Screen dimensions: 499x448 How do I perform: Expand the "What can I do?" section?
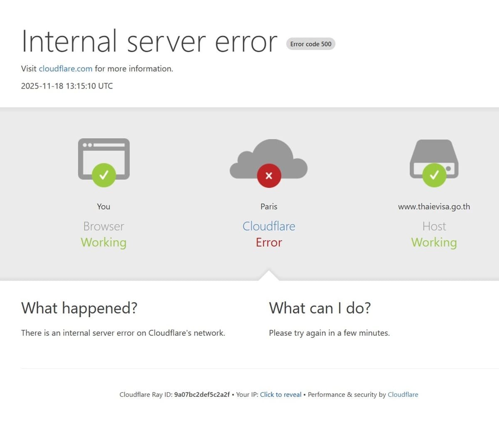pyautogui.click(x=319, y=308)
